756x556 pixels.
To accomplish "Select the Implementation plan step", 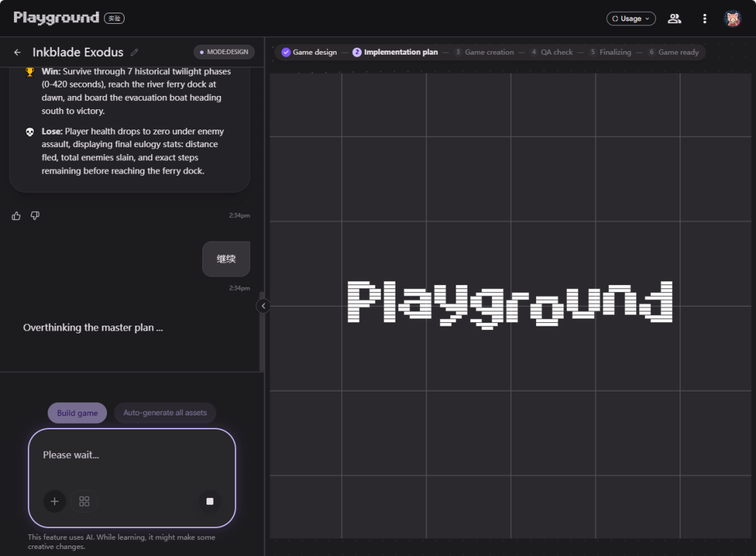I will click(395, 52).
